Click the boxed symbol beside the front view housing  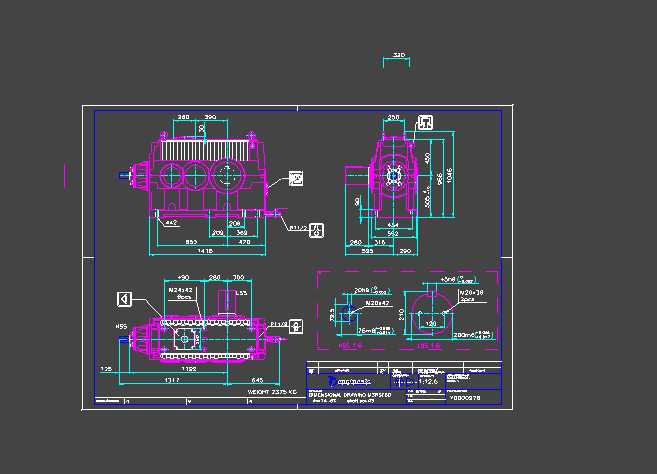296,179
